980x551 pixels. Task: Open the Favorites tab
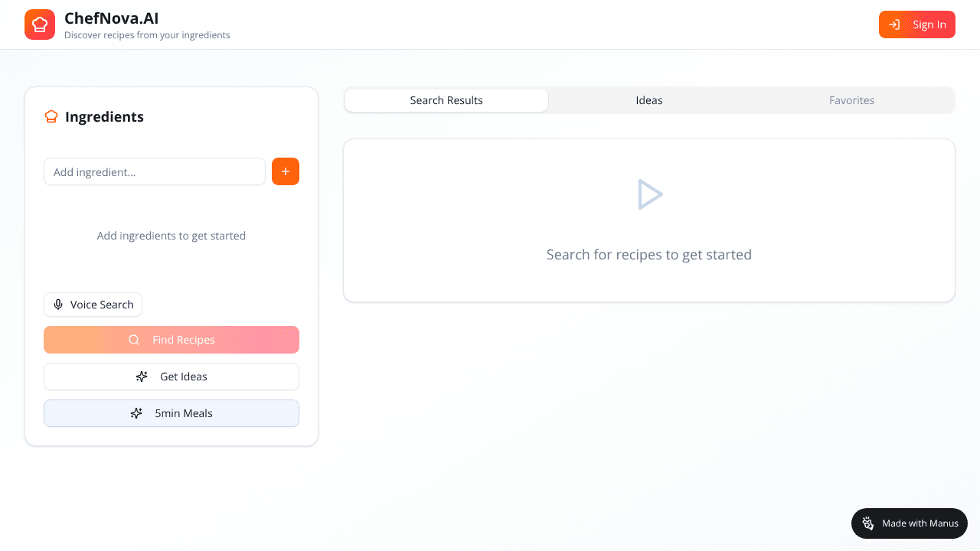pos(851,100)
